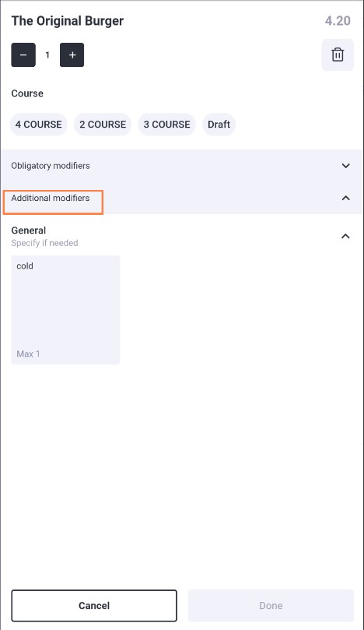Click the Done button
The width and height of the screenshot is (364, 630).
coord(271,606)
